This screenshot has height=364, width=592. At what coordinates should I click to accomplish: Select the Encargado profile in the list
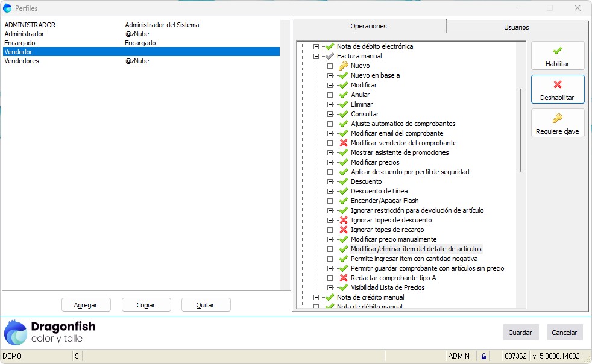tap(20, 43)
